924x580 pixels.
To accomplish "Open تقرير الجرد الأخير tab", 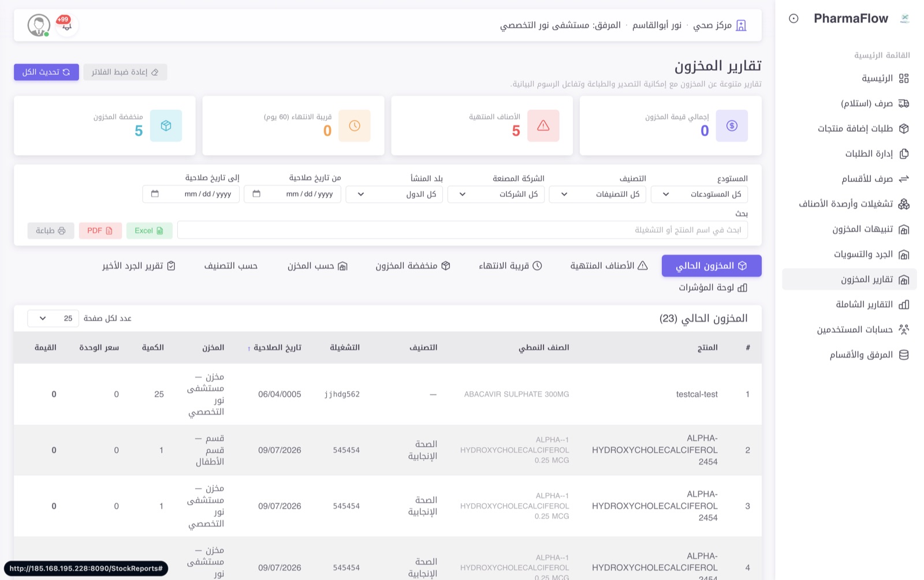I will click(x=139, y=266).
